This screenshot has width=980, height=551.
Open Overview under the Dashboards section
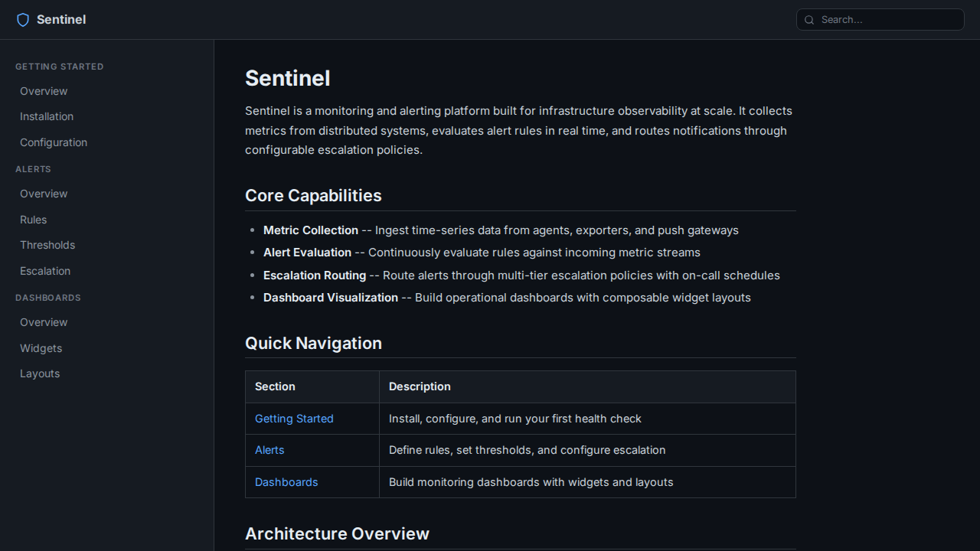pos(44,322)
